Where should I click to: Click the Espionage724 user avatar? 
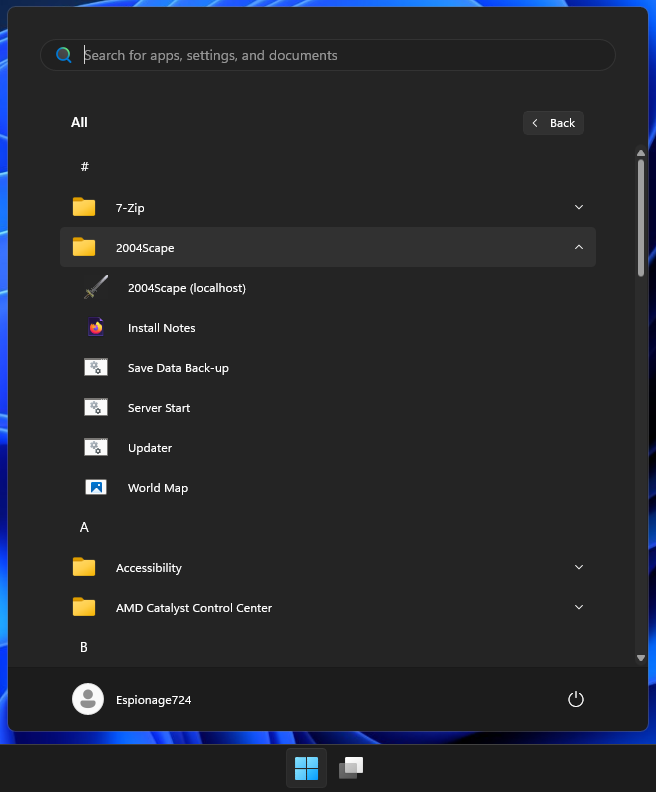click(88, 700)
